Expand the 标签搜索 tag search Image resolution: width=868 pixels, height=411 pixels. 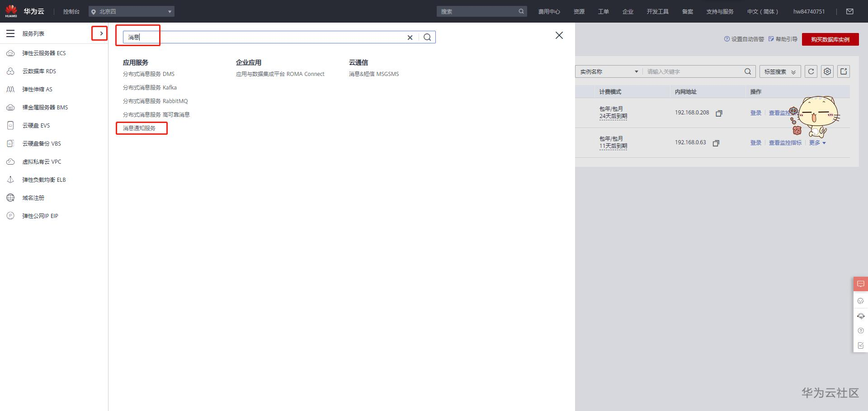click(x=780, y=71)
